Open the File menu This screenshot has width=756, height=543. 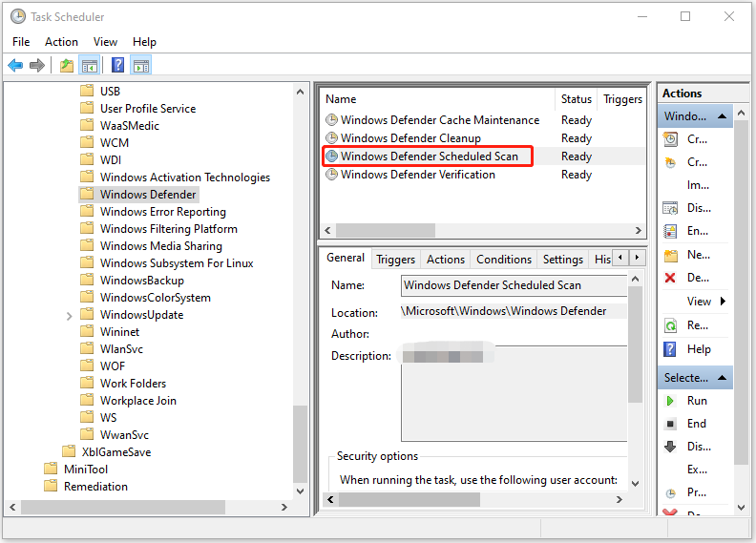(21, 42)
